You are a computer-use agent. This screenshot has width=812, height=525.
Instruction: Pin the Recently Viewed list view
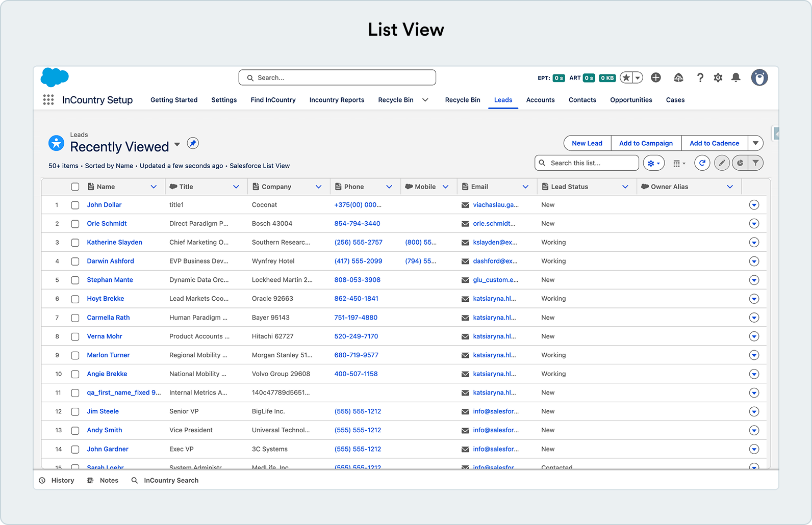(x=193, y=144)
